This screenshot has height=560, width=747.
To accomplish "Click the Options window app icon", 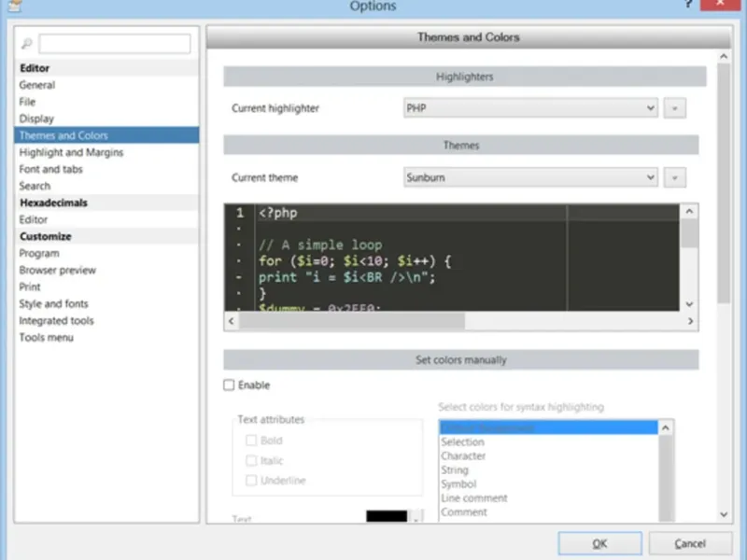I will (15, 6).
